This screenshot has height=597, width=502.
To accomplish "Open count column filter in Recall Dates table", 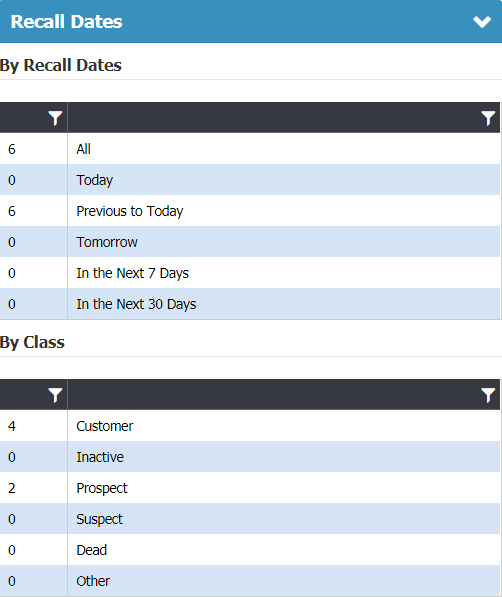I will click(x=55, y=118).
